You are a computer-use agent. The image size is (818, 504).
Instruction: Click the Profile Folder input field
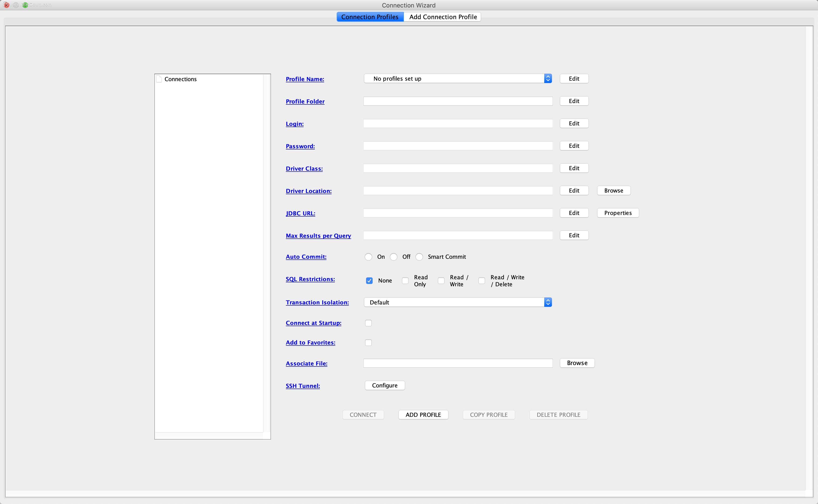(x=458, y=101)
